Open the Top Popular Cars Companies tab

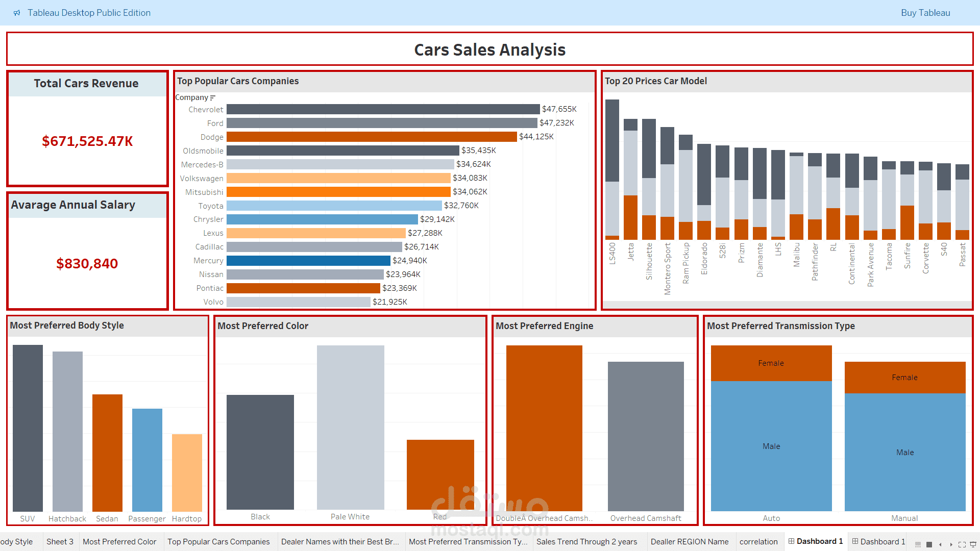[x=218, y=542]
